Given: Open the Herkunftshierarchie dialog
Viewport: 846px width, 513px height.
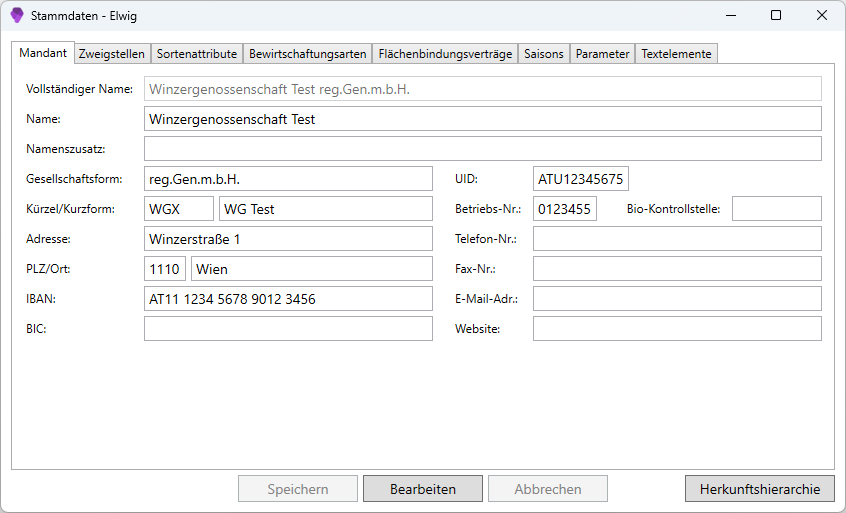Looking at the screenshot, I should [x=760, y=489].
